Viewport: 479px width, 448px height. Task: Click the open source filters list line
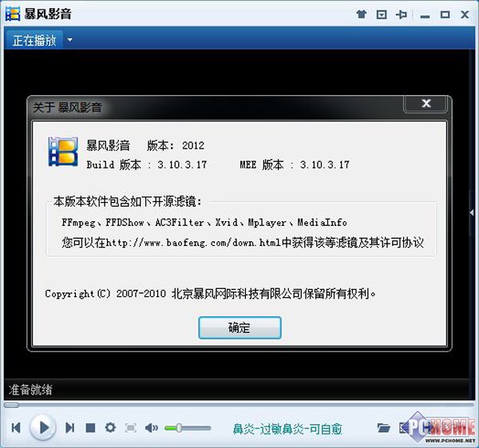click(204, 223)
